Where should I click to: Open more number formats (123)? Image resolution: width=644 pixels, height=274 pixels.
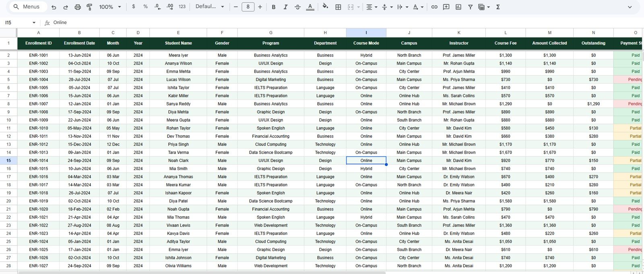coord(182,7)
